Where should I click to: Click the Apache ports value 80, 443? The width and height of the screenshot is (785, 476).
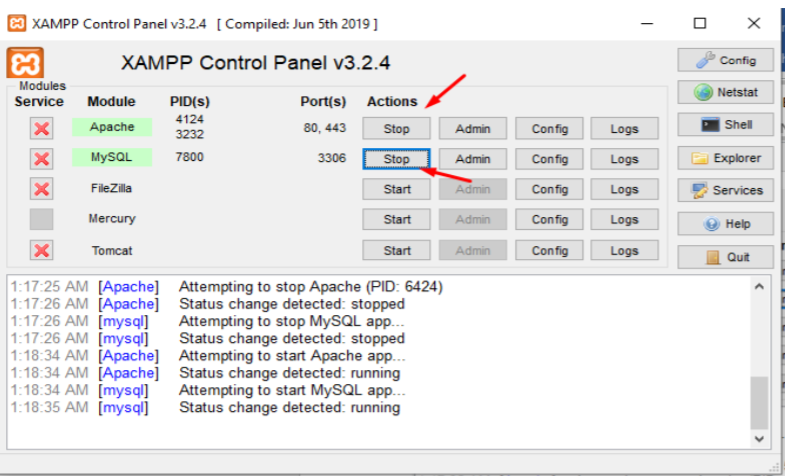[324, 128]
